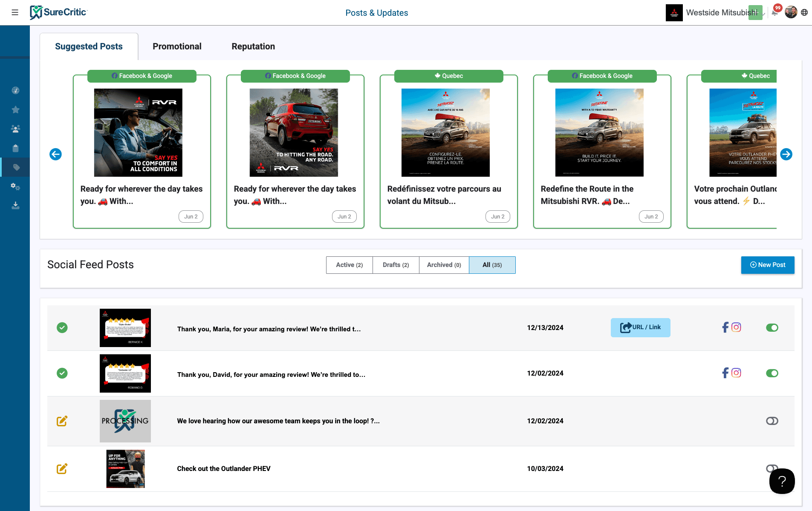This screenshot has width=812, height=511.
Task: Open Maria review post thumbnail
Action: click(125, 328)
